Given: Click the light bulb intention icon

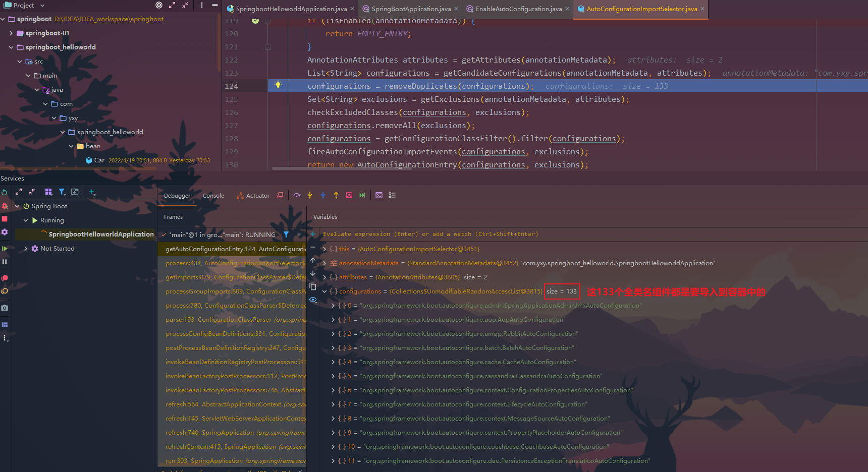Looking at the screenshot, I should (x=278, y=85).
